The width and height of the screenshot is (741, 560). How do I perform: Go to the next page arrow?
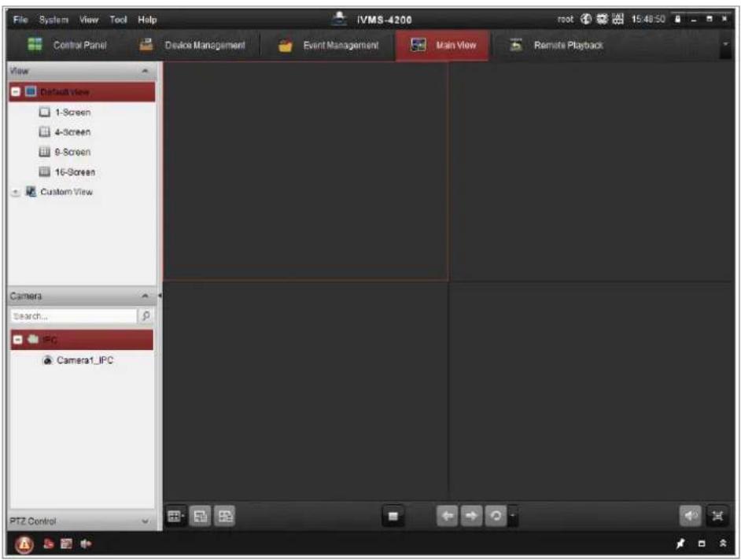pyautogui.click(x=471, y=516)
